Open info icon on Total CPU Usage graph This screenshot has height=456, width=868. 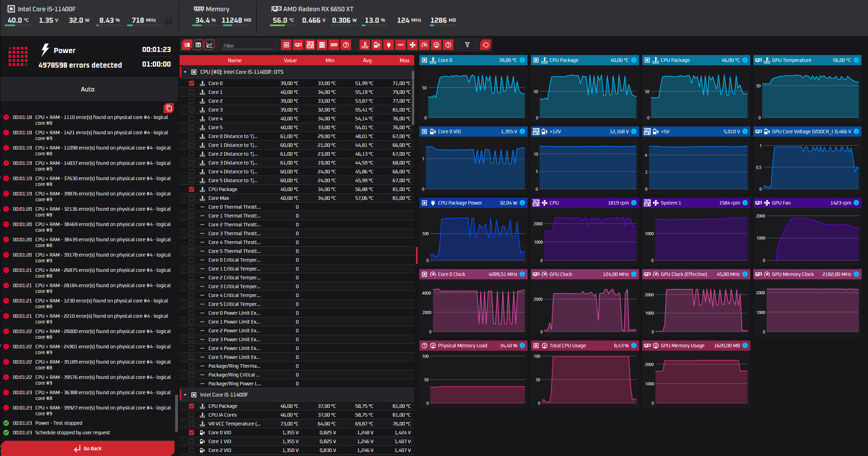(634, 346)
